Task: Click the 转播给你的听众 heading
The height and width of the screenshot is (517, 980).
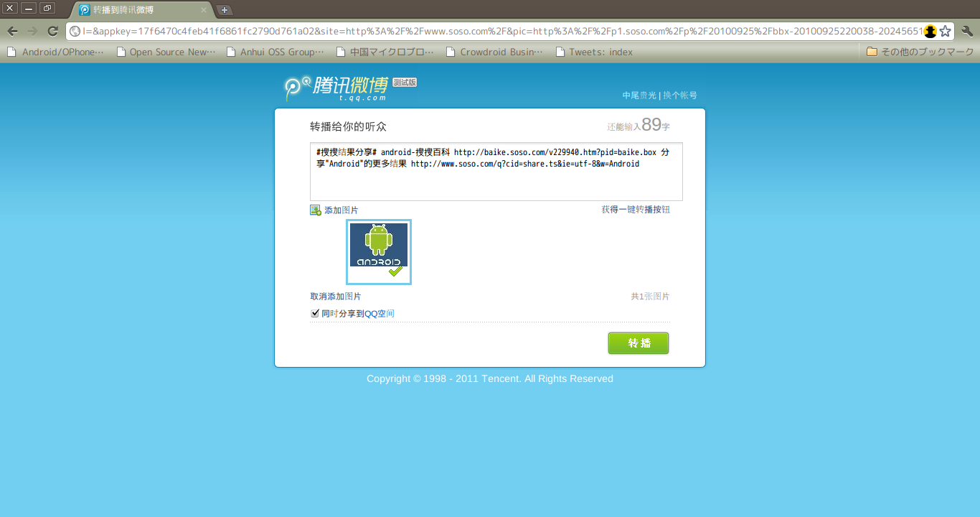Action: pos(348,126)
